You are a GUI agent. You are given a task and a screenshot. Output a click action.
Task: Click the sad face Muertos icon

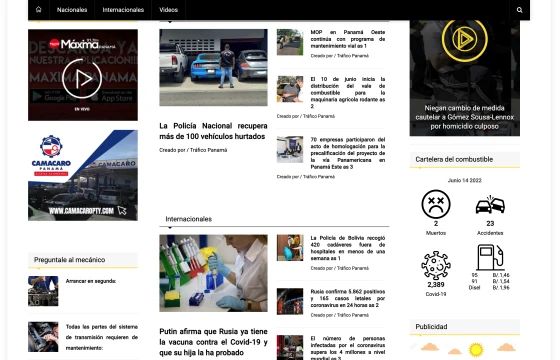coord(436,204)
